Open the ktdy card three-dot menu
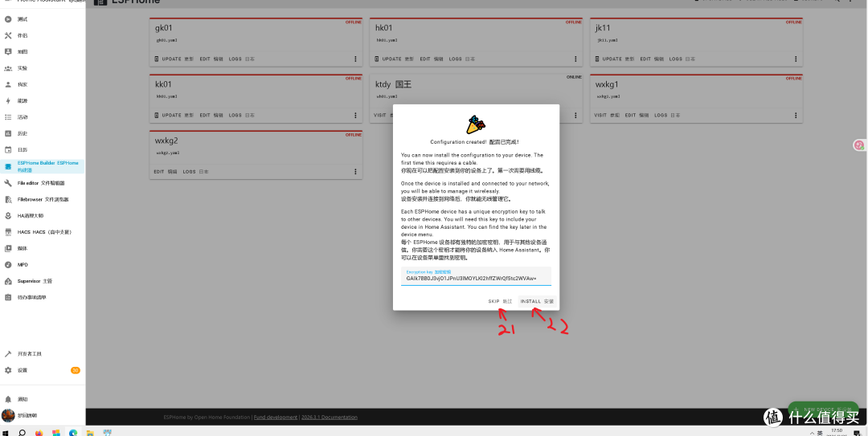This screenshot has width=868, height=436. [575, 115]
